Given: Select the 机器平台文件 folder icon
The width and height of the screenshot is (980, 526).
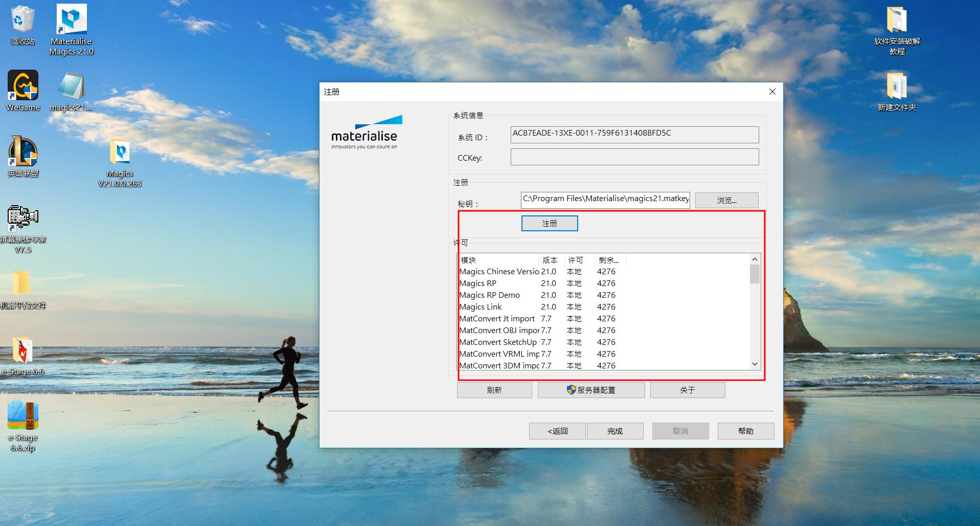Looking at the screenshot, I should click(x=23, y=289).
